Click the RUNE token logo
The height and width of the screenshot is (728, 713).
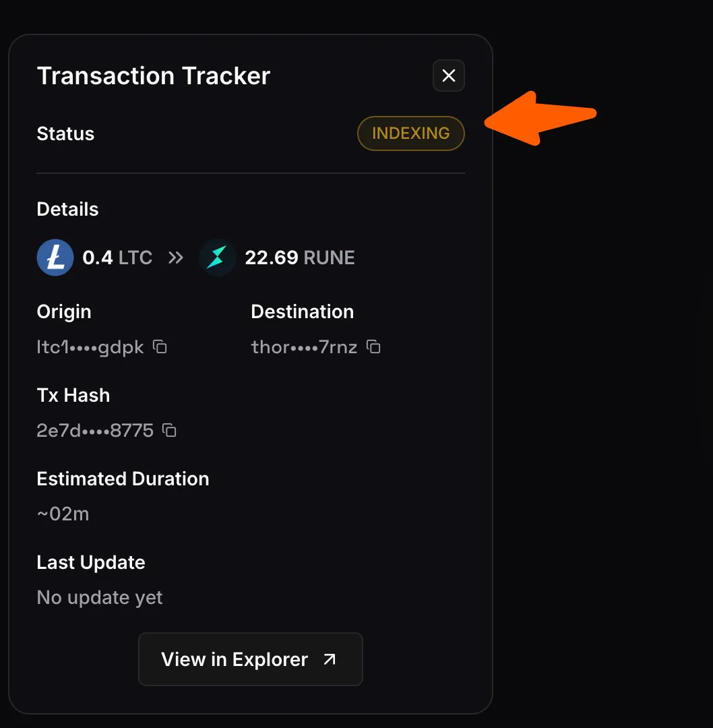(217, 257)
